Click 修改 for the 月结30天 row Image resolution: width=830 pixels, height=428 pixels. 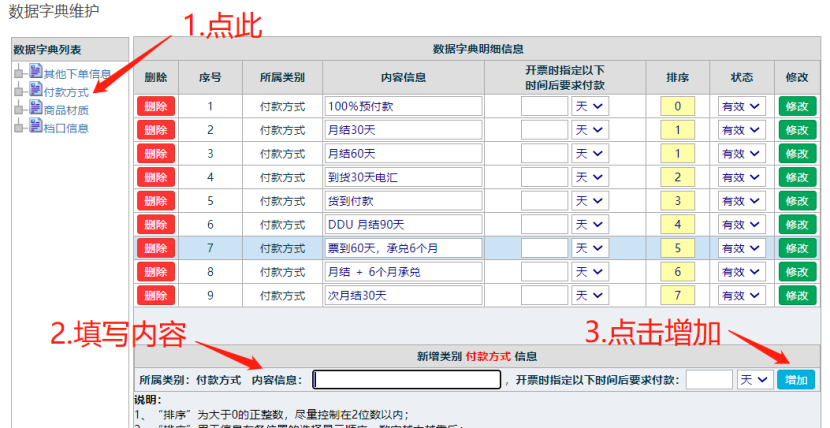point(798,130)
